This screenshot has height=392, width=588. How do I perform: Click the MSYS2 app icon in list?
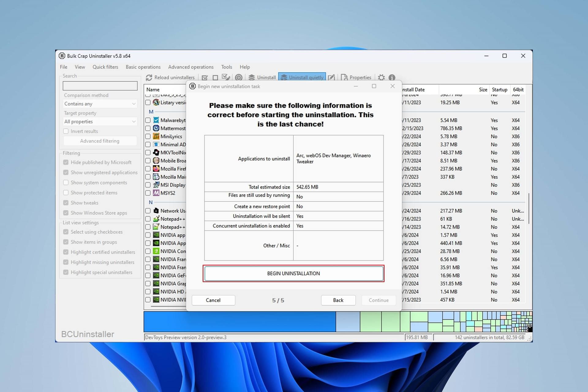coord(156,193)
